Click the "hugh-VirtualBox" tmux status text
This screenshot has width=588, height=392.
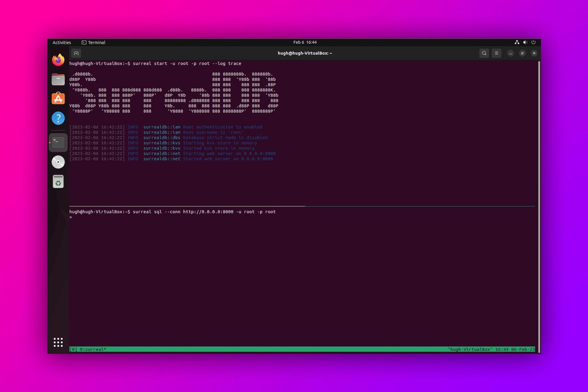pos(470,349)
